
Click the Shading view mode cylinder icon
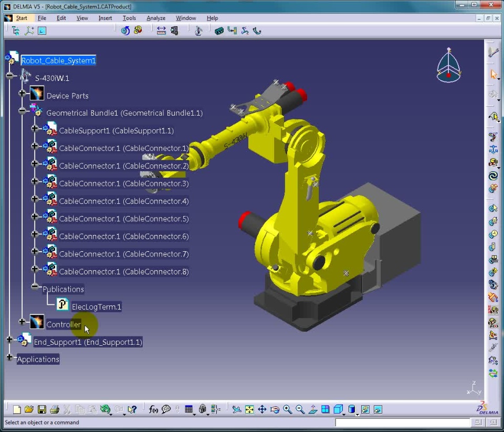pos(352,409)
